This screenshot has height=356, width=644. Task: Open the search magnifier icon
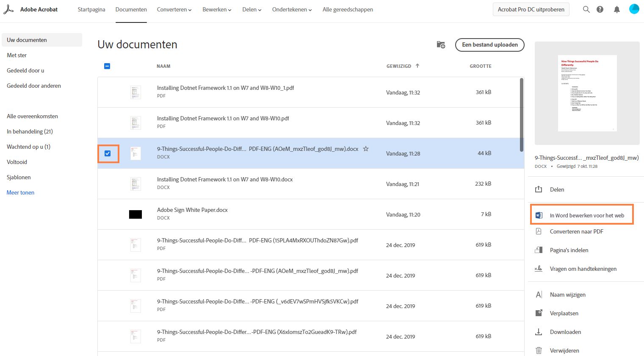(586, 9)
